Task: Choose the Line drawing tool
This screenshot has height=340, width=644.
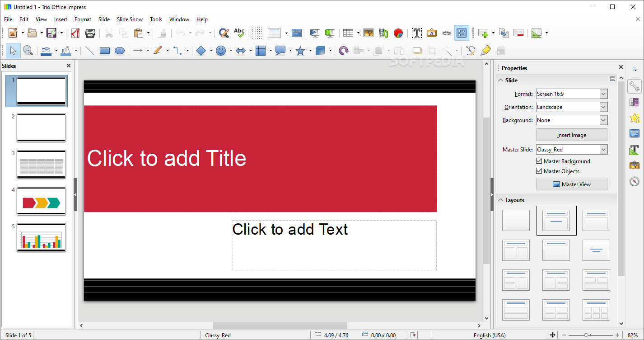Action: 90,51
